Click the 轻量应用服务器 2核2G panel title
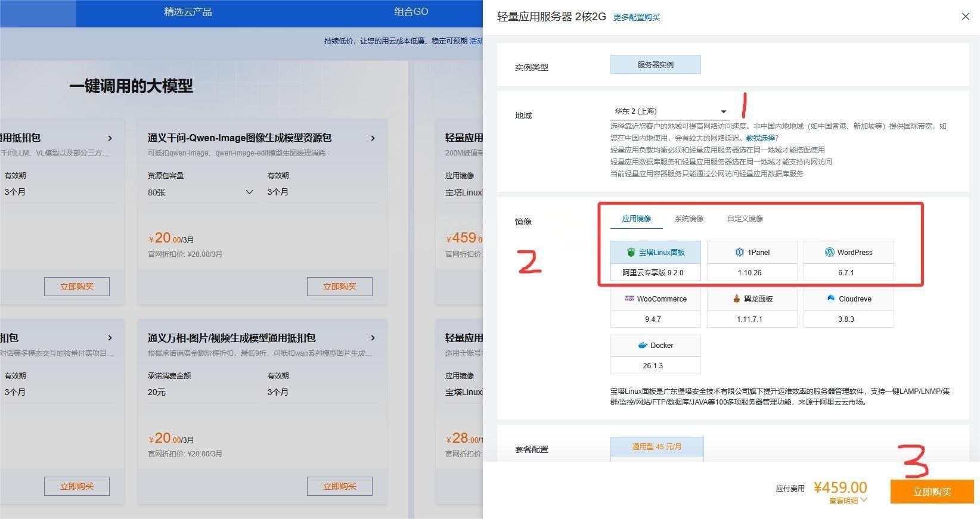 point(551,17)
